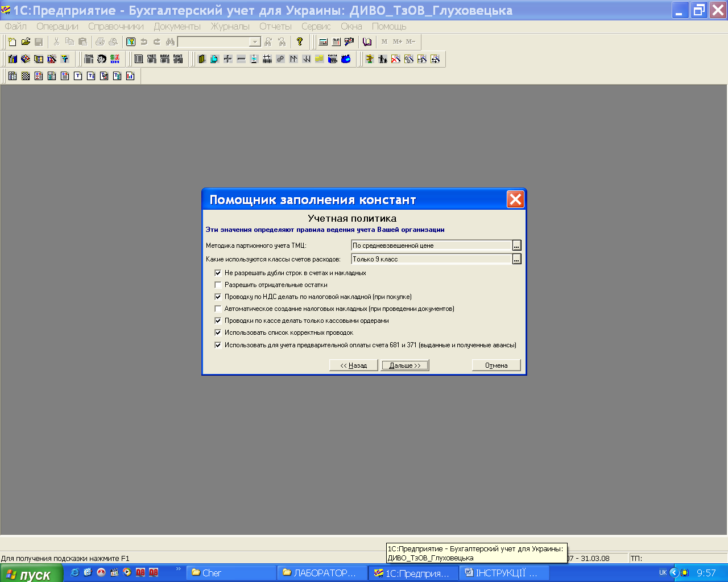
Task: Switch to the 'Cher' folder in taskbar
Action: point(232,573)
